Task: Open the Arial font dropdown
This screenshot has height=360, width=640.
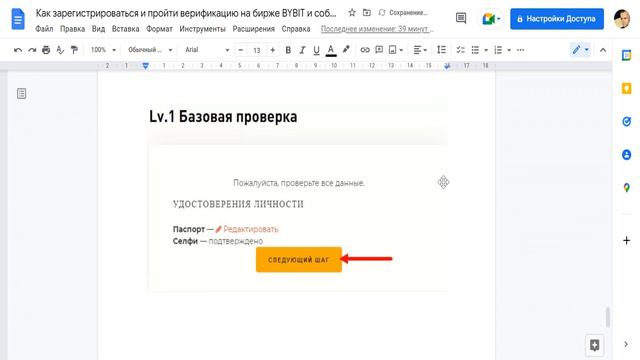Action: click(207, 50)
